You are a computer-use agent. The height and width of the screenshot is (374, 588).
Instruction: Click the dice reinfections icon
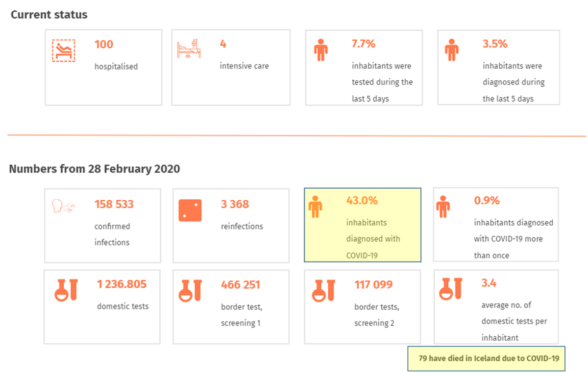coord(190,210)
